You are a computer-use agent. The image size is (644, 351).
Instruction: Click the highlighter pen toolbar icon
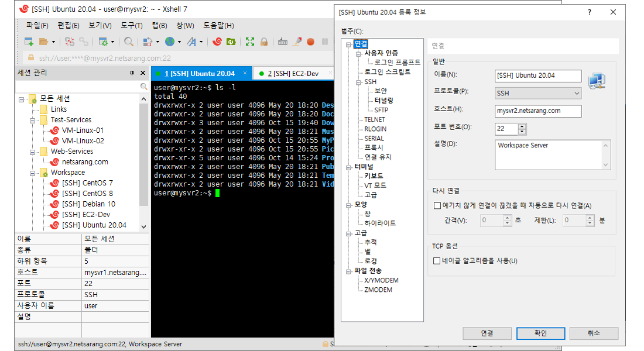point(297,42)
